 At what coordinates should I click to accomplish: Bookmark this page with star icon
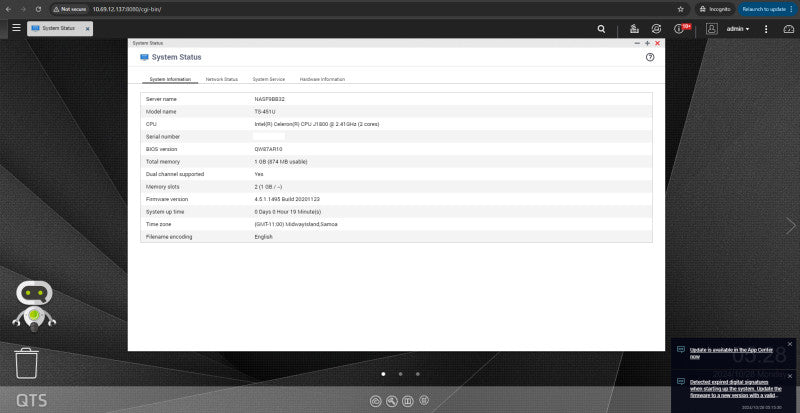680,9
